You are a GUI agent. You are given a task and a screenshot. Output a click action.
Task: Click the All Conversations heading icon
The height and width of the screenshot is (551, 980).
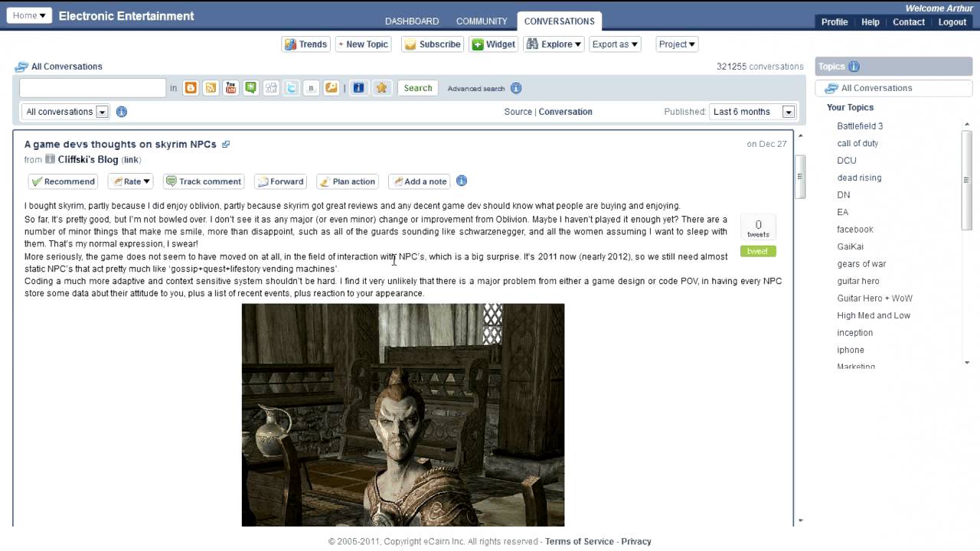[21, 67]
